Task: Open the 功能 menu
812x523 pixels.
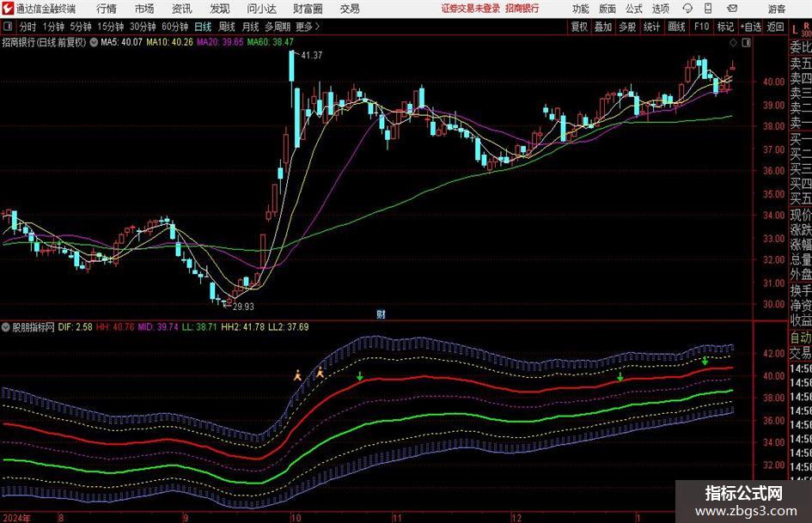Action: (581, 9)
